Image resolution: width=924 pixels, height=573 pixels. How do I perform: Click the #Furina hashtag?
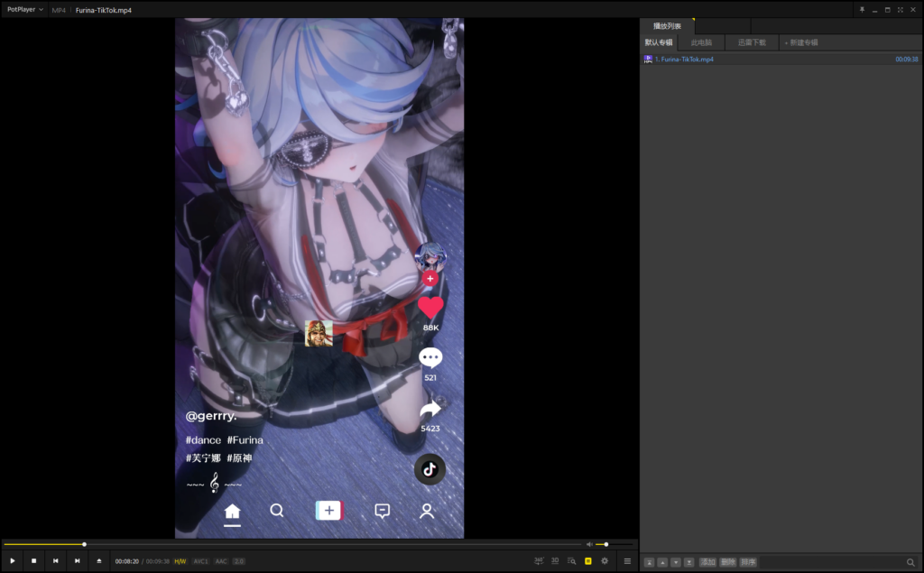pos(245,440)
